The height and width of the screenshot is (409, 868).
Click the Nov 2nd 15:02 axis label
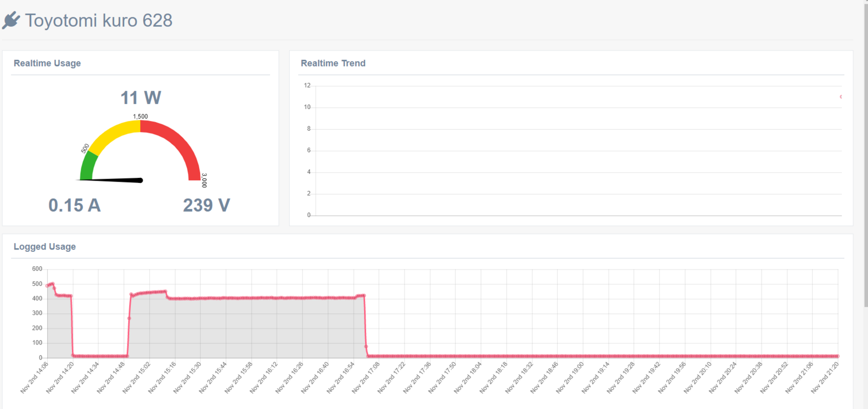pos(137,377)
